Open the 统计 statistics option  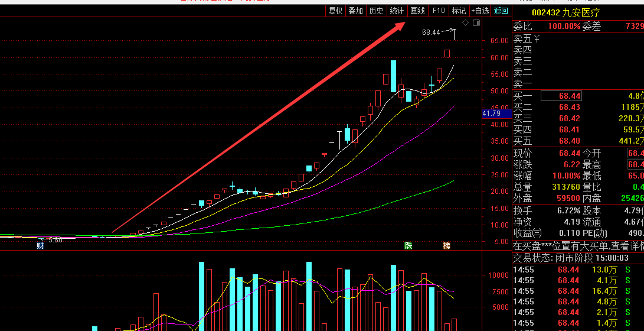(x=397, y=11)
